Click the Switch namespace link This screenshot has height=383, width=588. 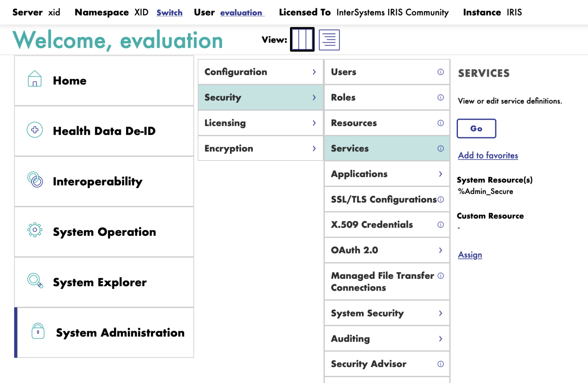(x=169, y=12)
